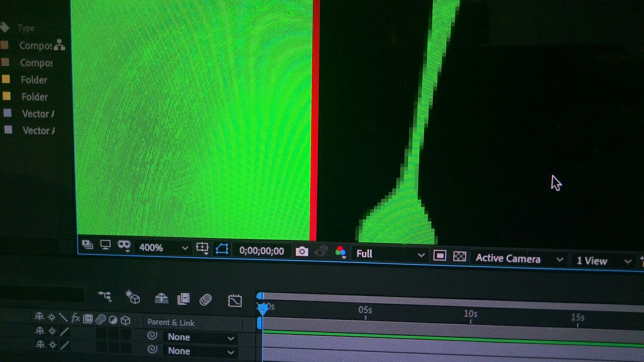Click the Parent & Link column header

[x=171, y=322]
